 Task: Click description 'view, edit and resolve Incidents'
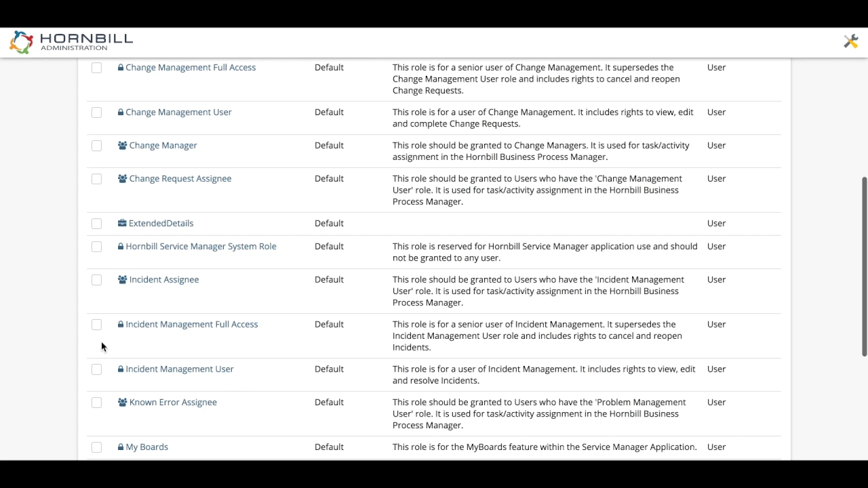tap(544, 375)
